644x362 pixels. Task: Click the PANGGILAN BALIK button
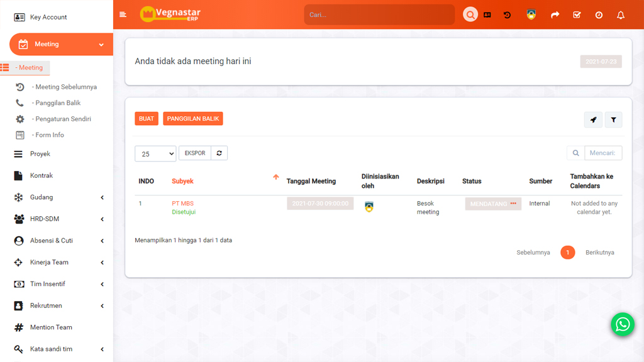[x=193, y=119]
